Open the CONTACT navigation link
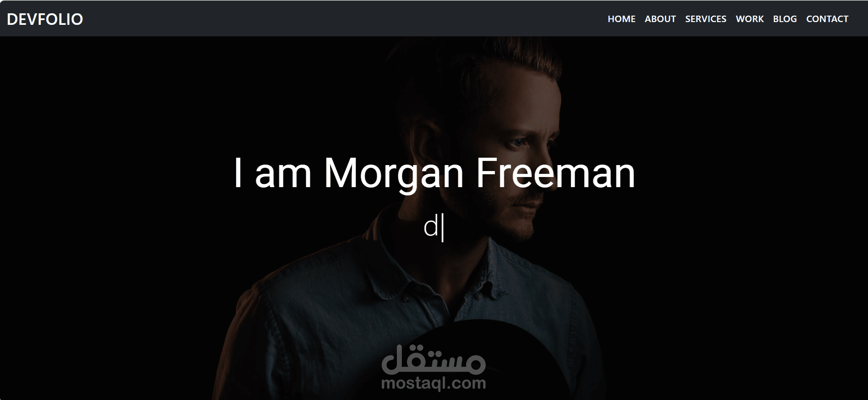Image resolution: width=868 pixels, height=400 pixels. coord(827,19)
